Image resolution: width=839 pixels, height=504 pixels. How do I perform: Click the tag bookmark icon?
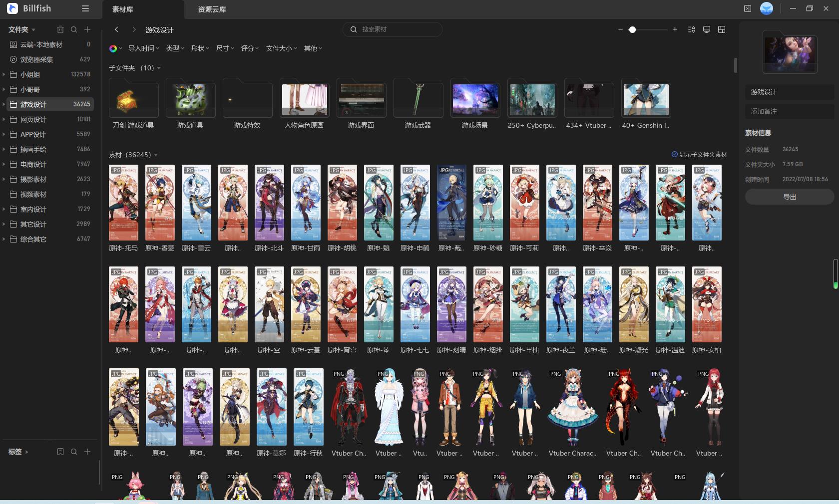click(60, 452)
